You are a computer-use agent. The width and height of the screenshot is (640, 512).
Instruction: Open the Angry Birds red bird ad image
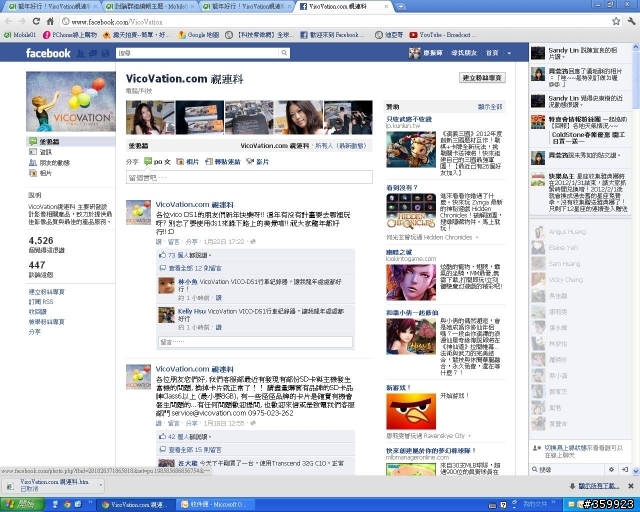(x=411, y=411)
